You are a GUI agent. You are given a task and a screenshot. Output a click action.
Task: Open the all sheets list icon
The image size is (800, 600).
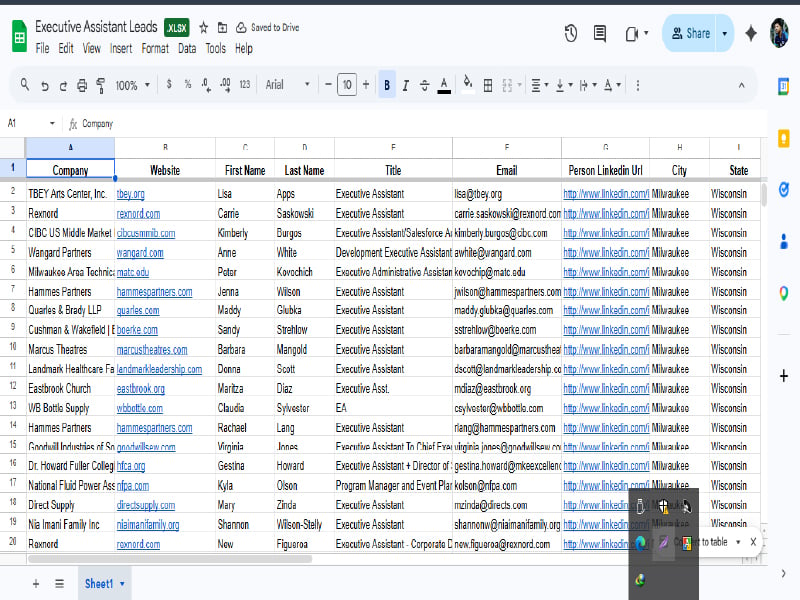(x=60, y=584)
